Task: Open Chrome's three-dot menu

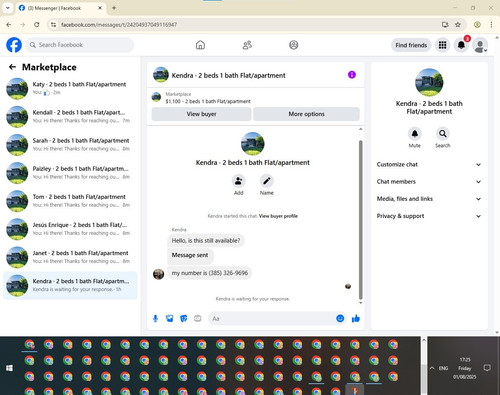Action: point(491,25)
